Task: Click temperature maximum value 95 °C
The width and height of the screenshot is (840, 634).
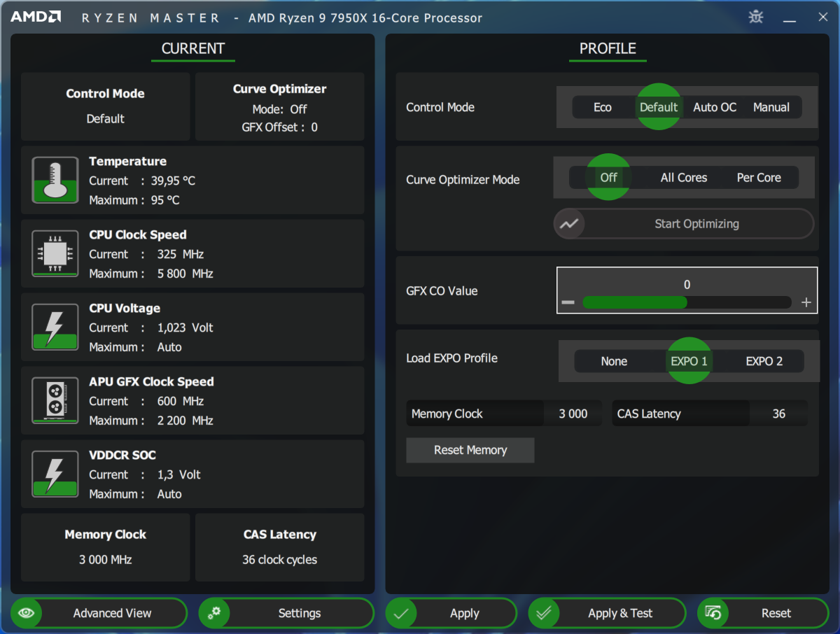Action: (x=165, y=200)
